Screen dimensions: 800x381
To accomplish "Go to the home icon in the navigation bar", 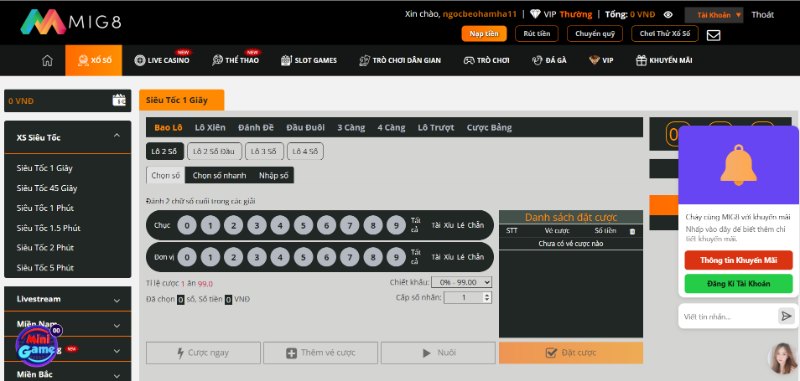I will click(x=47, y=60).
